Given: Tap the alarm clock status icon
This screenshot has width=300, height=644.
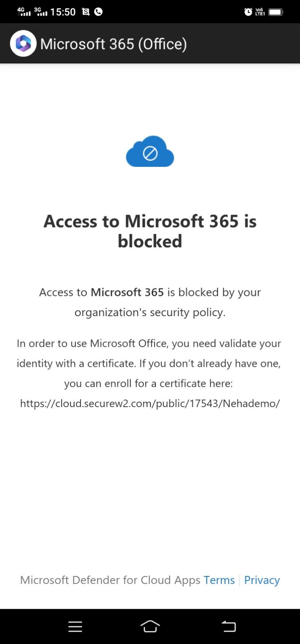Looking at the screenshot, I should (x=248, y=13).
